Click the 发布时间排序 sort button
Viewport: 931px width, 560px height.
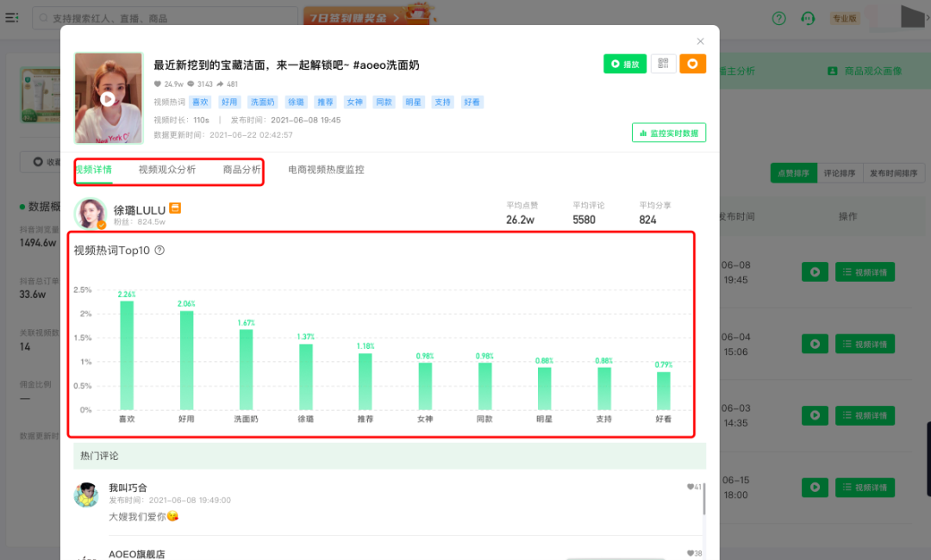pos(894,173)
